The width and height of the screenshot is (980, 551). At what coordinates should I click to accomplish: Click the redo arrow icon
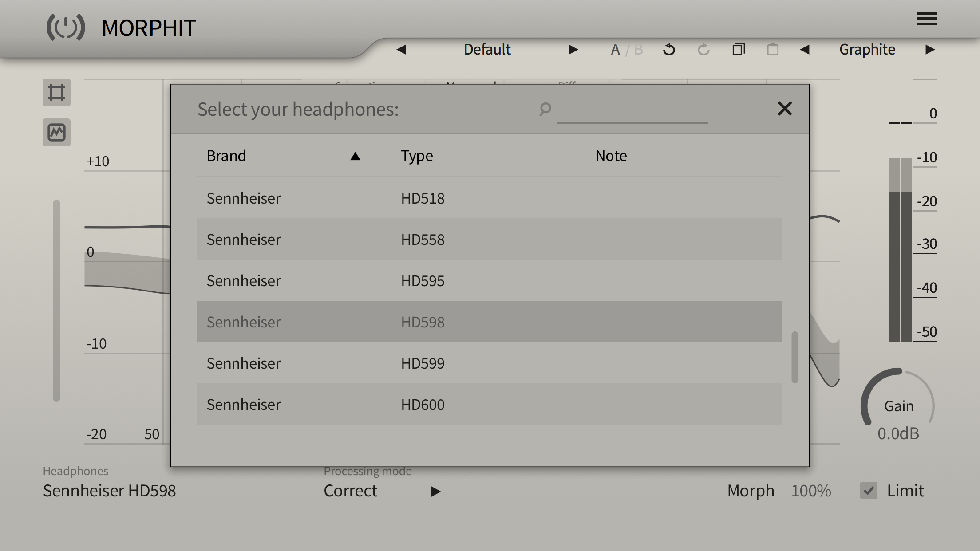703,50
